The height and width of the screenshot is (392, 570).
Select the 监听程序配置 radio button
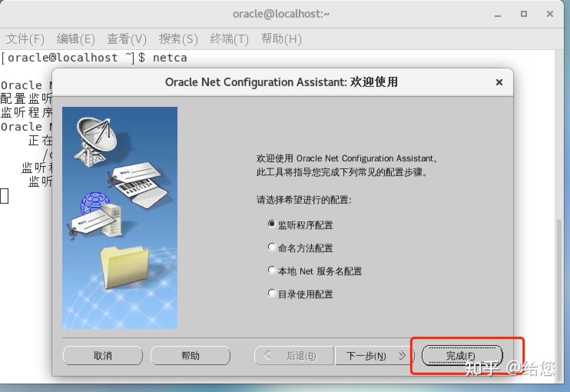(272, 224)
